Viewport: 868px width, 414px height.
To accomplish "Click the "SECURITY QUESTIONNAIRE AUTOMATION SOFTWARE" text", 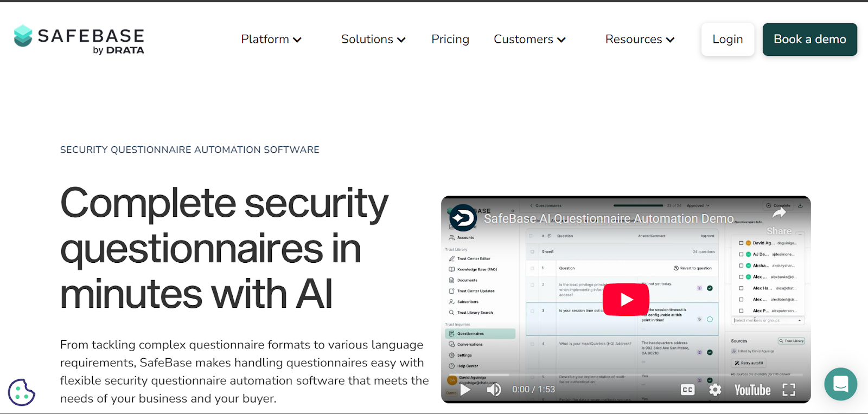I will (x=190, y=150).
